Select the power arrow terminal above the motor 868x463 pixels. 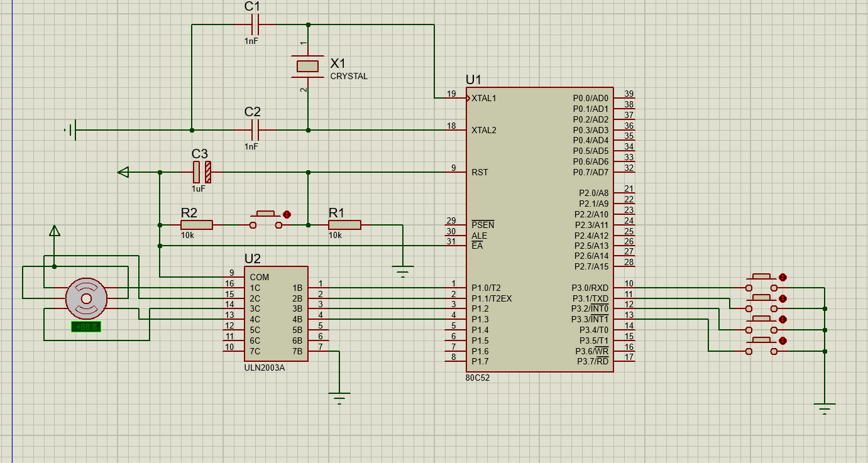(55, 231)
